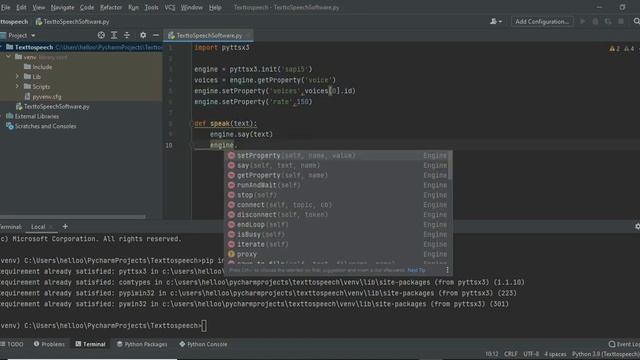The height and width of the screenshot is (360, 640).
Task: Open the File menu
Action: pyautogui.click(x=5, y=7)
